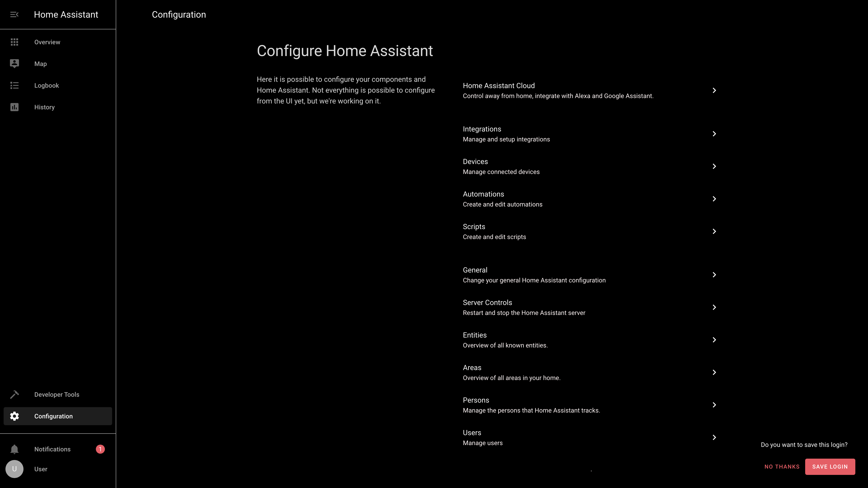Screen dimensions: 868x488
Task: Click Save Login button
Action: pyautogui.click(x=830, y=467)
